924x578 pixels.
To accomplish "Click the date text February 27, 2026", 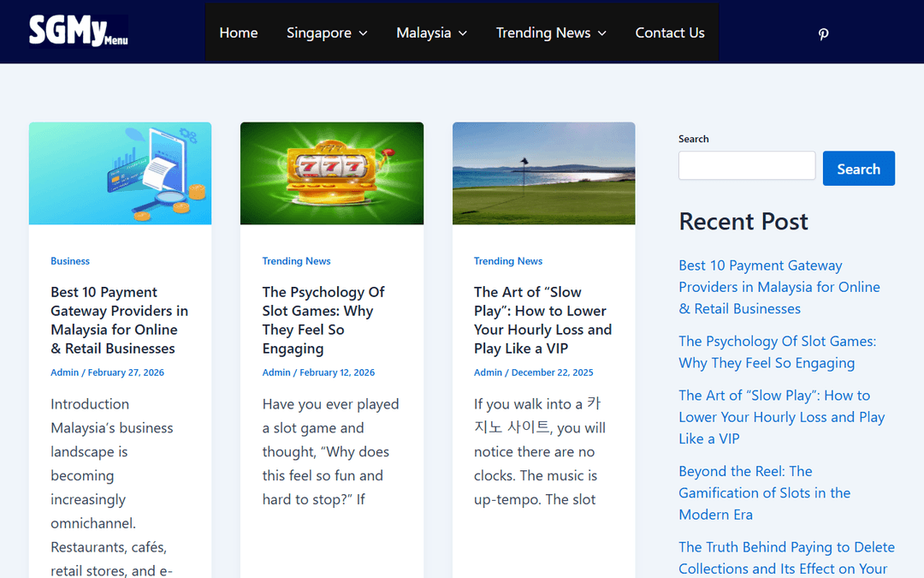I will (x=126, y=372).
